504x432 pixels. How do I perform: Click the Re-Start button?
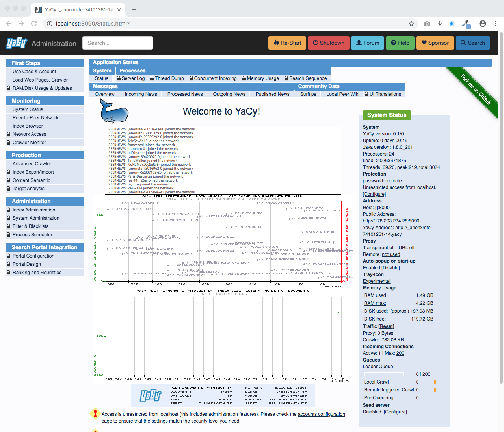point(287,43)
